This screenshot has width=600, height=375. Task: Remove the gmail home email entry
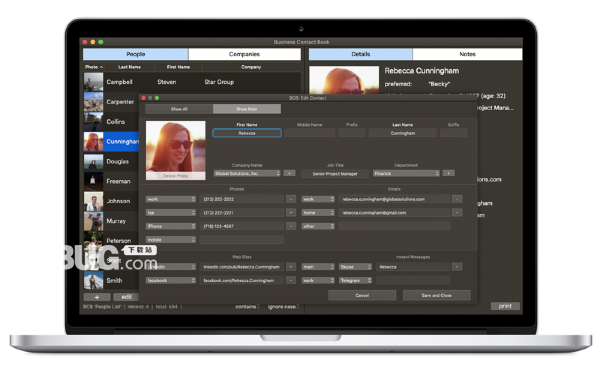click(457, 212)
